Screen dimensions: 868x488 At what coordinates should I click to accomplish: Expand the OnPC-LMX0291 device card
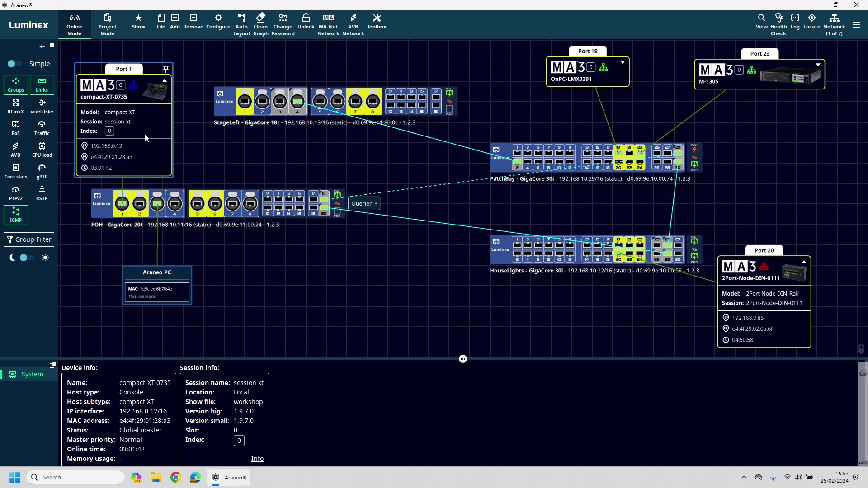623,62
